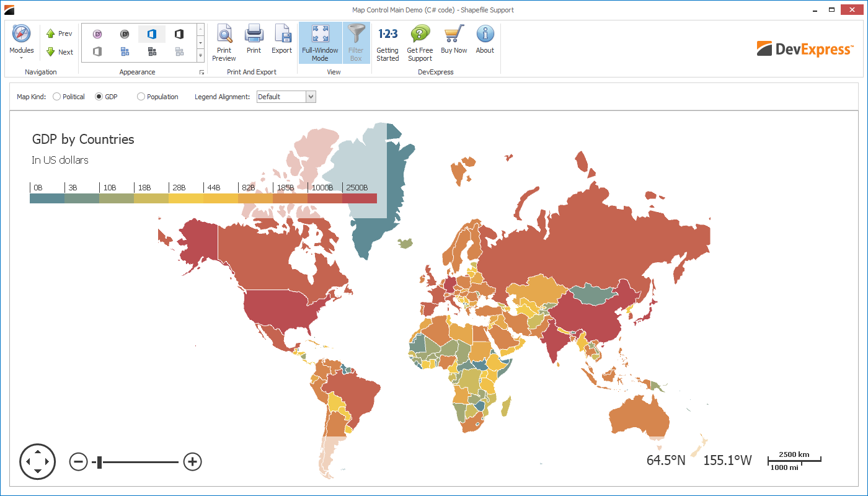Go to the Prev demo

[x=60, y=33]
